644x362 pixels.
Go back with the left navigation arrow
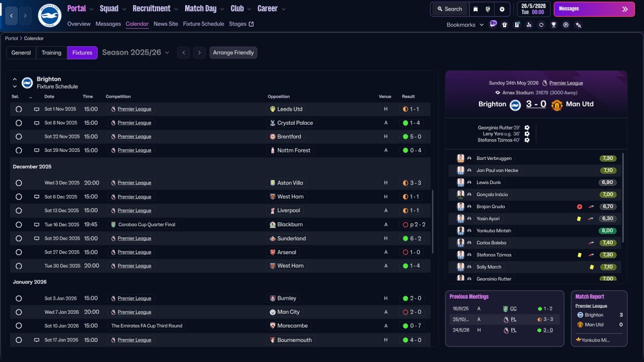point(12,16)
